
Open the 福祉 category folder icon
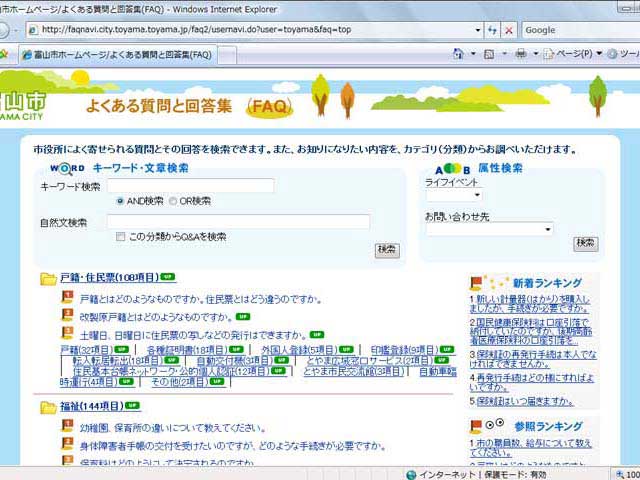click(48, 407)
